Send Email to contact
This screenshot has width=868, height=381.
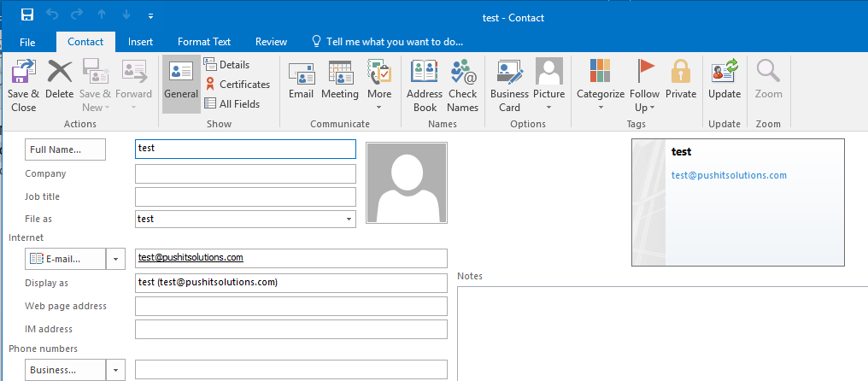click(x=301, y=80)
